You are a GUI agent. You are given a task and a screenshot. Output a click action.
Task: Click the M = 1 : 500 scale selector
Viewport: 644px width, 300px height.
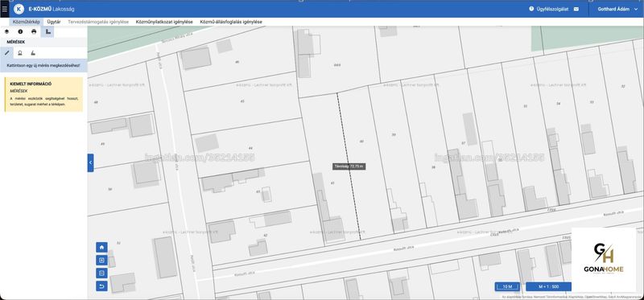point(549,286)
